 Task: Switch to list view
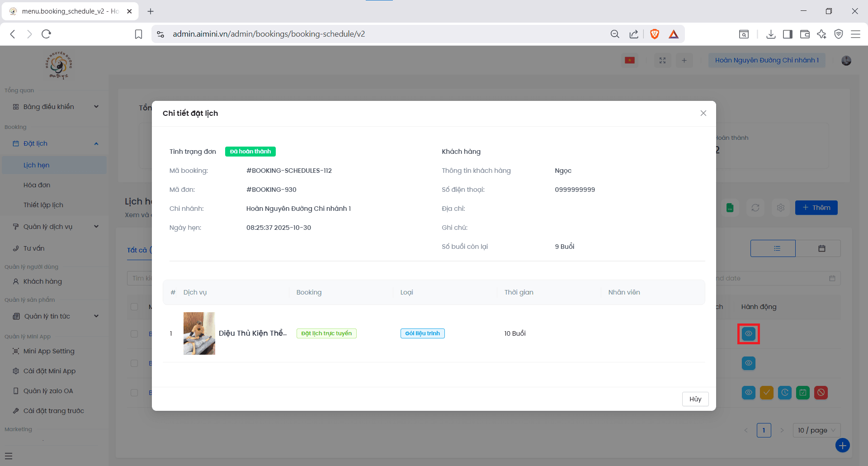[x=777, y=248]
